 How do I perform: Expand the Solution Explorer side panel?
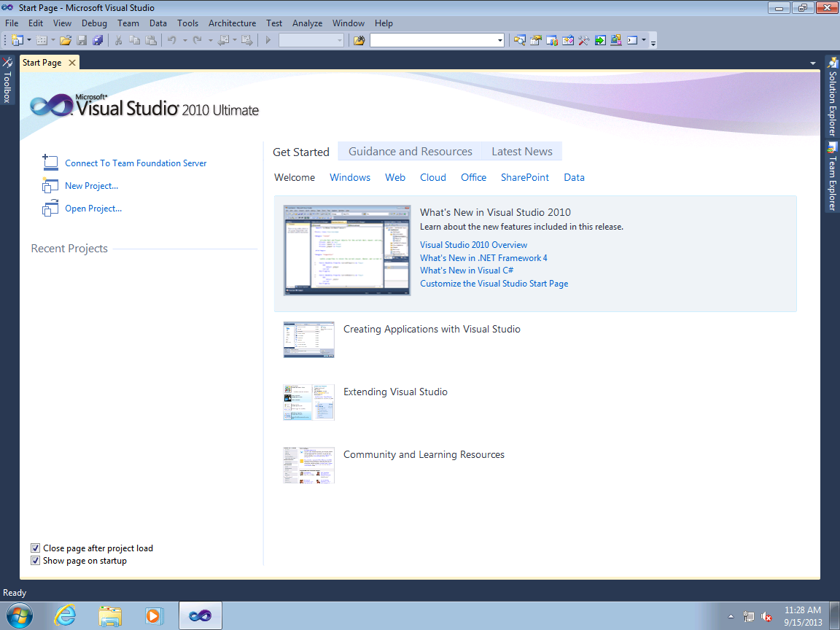[x=832, y=97]
